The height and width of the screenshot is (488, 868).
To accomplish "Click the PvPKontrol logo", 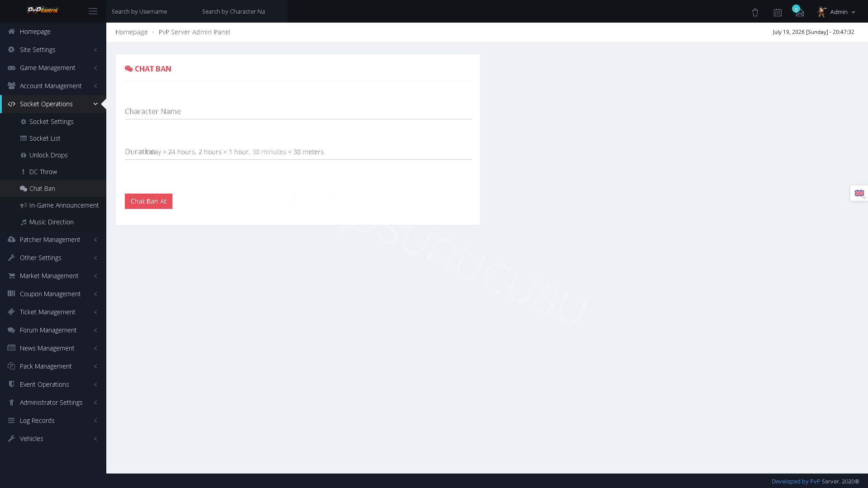I will pos(43,10).
